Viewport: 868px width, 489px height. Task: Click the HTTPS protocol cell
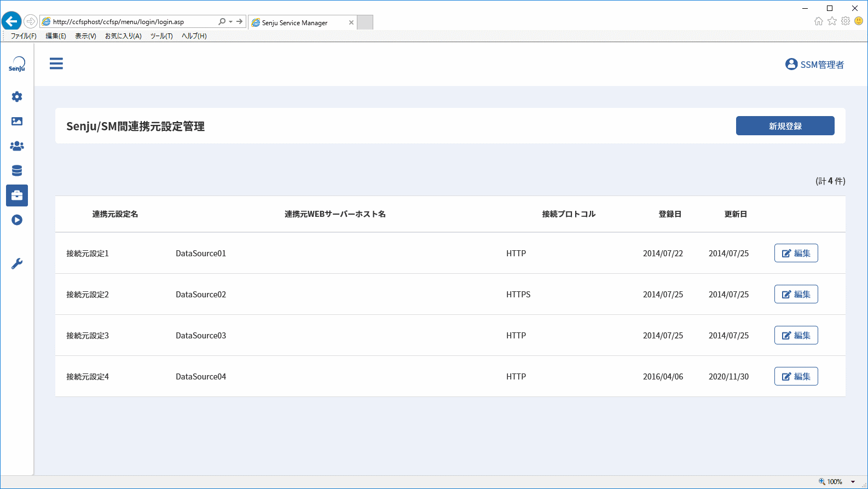[x=518, y=295]
